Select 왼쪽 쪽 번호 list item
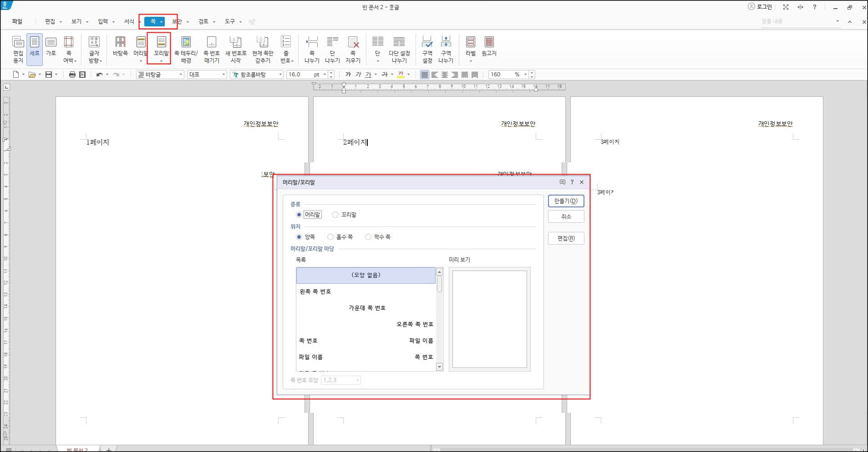This screenshot has width=868, height=452. [366, 291]
